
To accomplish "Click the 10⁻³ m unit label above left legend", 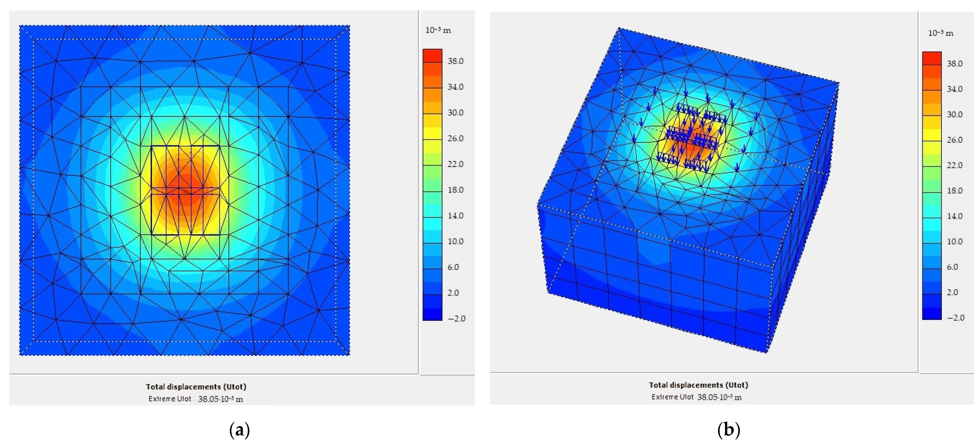I will click(438, 30).
